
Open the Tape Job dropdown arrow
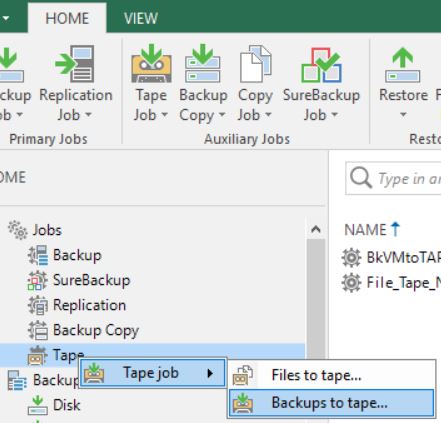165,115
